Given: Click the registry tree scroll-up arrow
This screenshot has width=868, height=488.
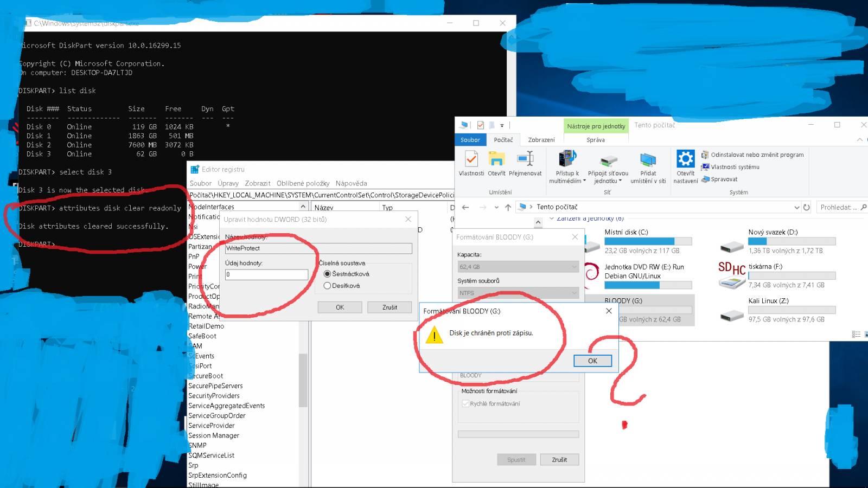Looking at the screenshot, I should click(x=303, y=207).
